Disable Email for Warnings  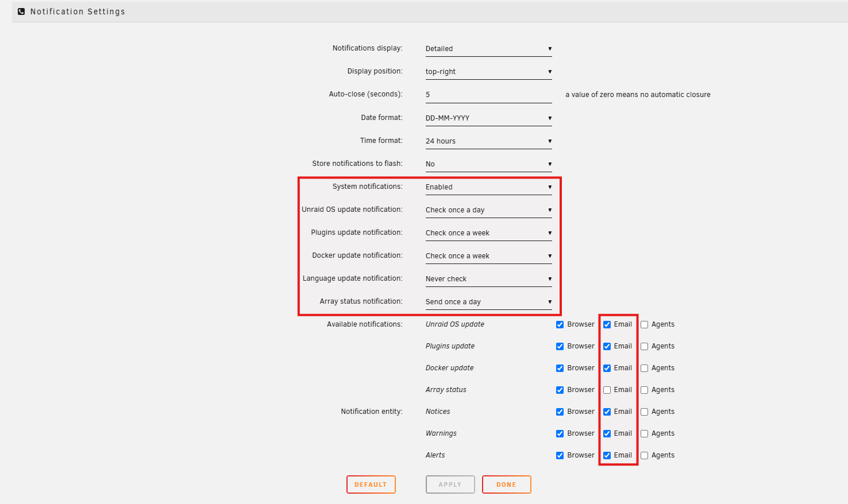pos(607,434)
